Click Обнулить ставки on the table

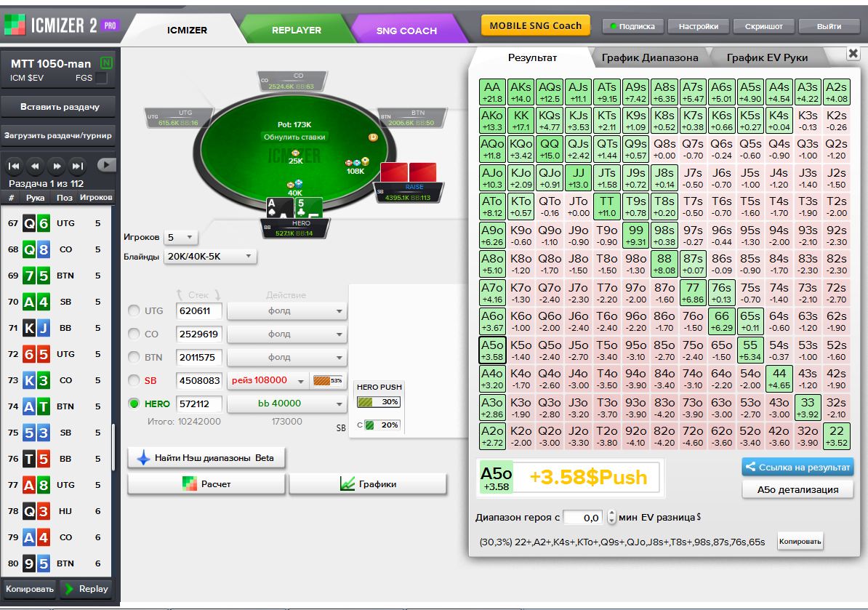294,137
